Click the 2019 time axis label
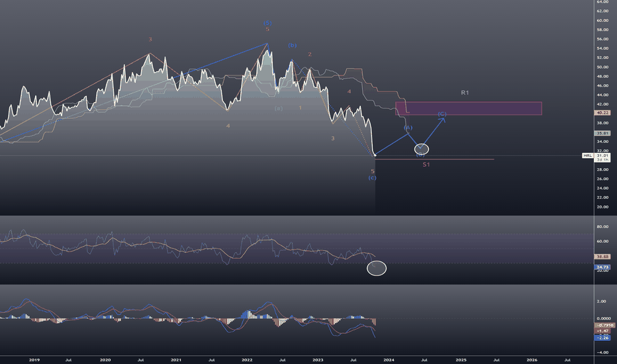Image resolution: width=617 pixels, height=364 pixels. [34, 359]
